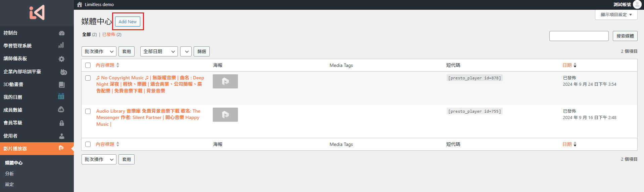This screenshot has width=644, height=192.
Task: Open the top 批次操作 bulk actions dropdown
Action: coord(99,51)
